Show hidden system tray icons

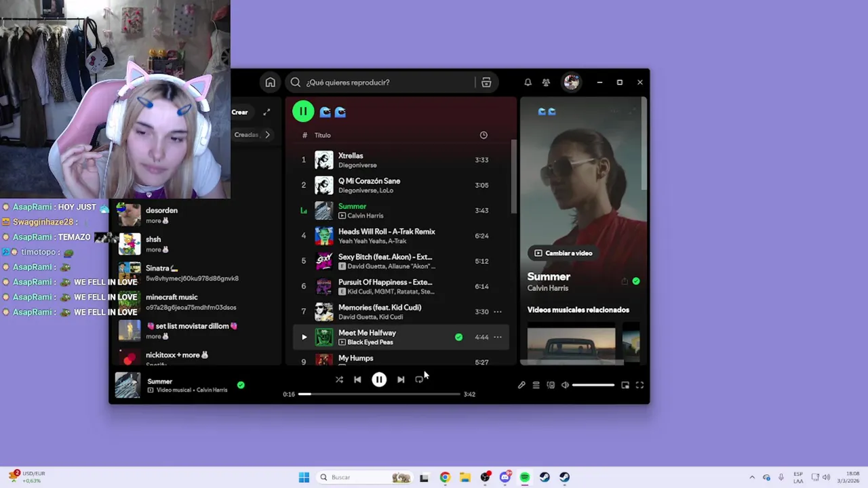pyautogui.click(x=751, y=477)
